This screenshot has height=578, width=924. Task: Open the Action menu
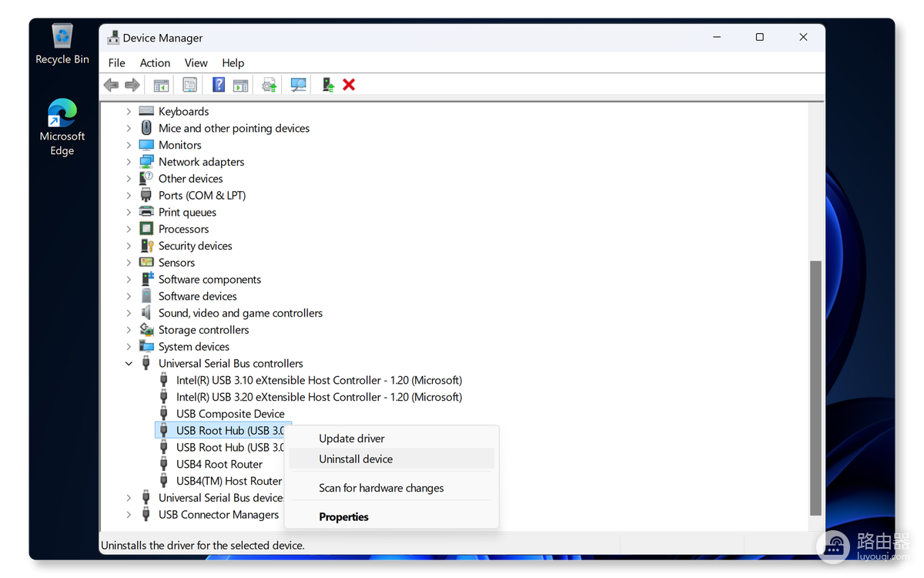(155, 63)
